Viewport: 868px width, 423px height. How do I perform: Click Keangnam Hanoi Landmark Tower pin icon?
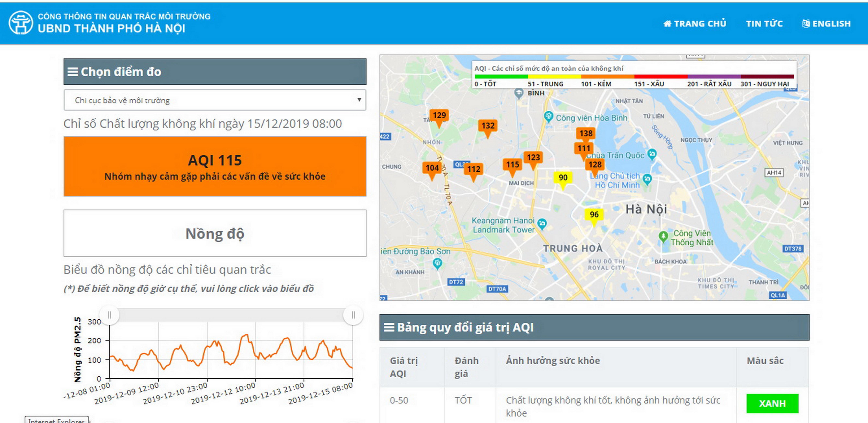[x=542, y=223]
